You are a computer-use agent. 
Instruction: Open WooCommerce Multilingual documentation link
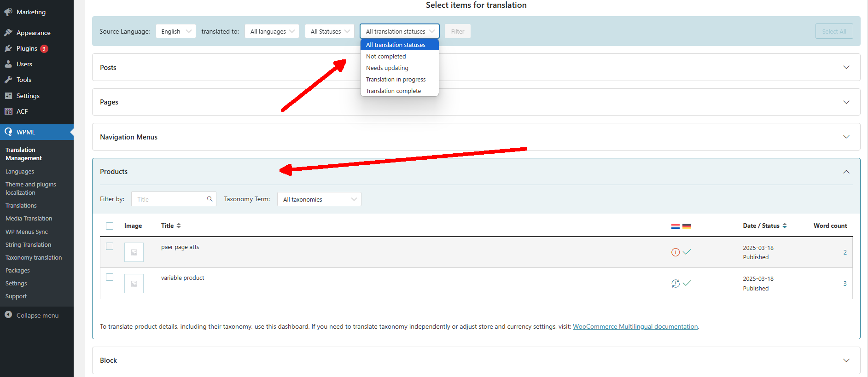(635, 326)
